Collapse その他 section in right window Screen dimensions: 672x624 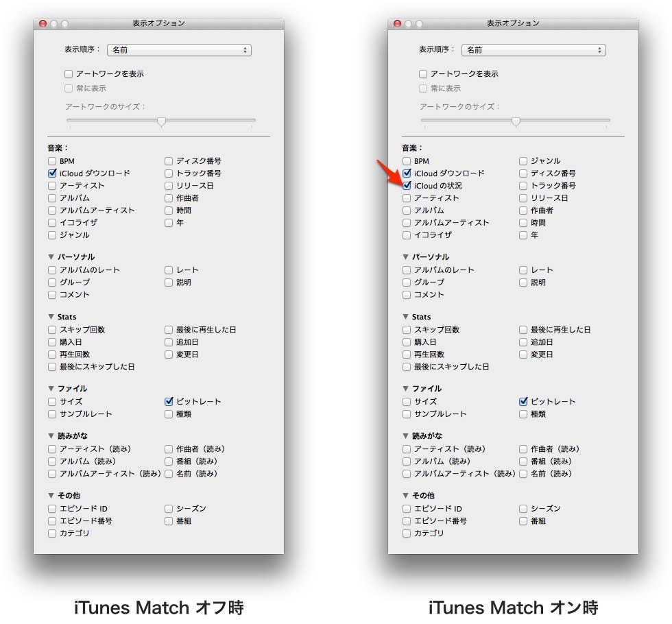(405, 495)
